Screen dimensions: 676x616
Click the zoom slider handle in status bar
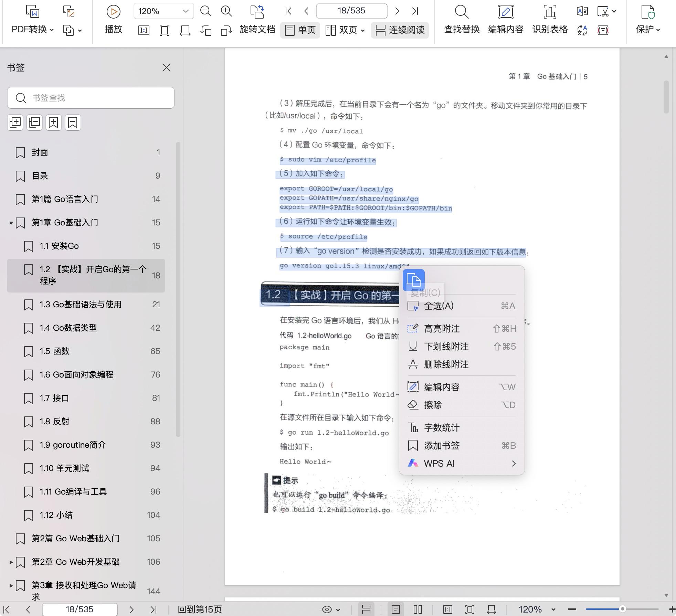click(622, 609)
